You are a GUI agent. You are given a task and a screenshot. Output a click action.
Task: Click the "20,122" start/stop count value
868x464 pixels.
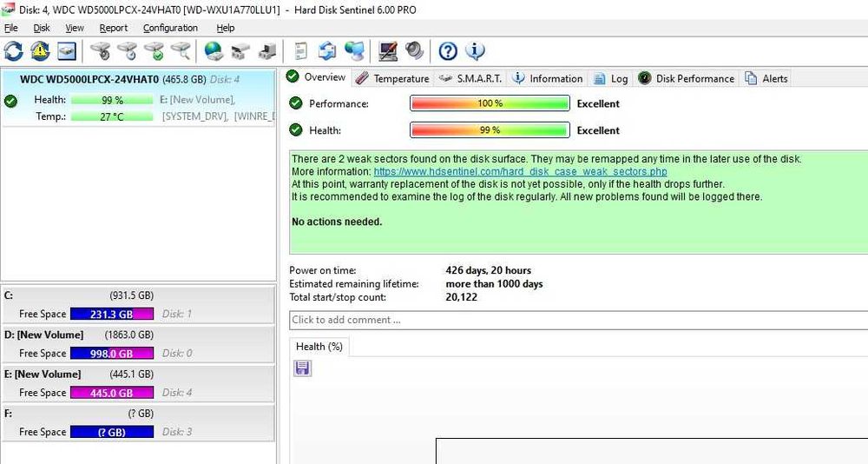click(461, 297)
